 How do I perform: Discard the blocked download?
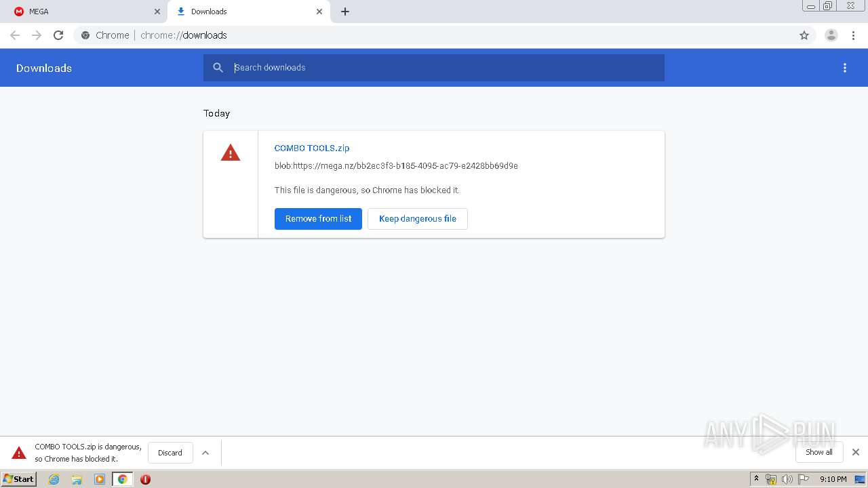point(170,453)
